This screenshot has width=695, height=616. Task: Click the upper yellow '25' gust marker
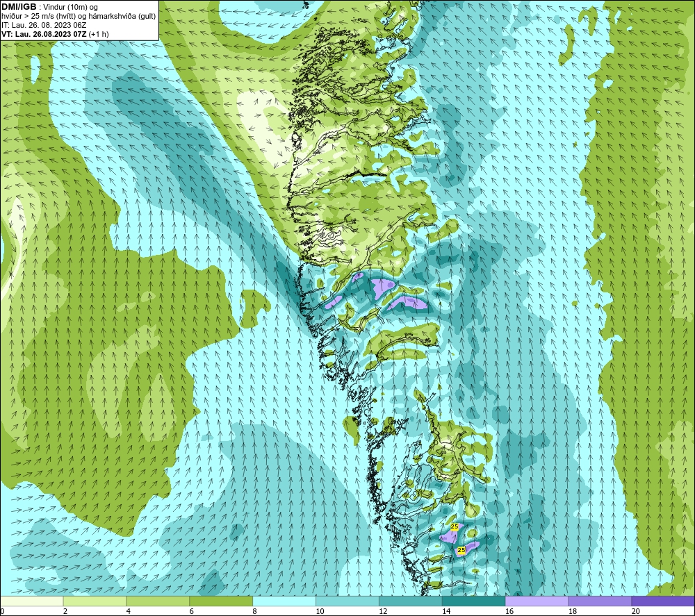pyautogui.click(x=455, y=526)
